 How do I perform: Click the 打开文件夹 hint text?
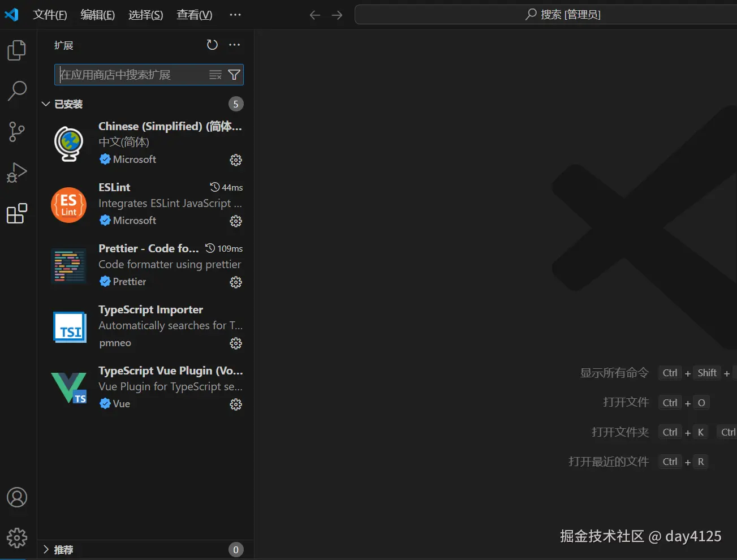click(620, 432)
